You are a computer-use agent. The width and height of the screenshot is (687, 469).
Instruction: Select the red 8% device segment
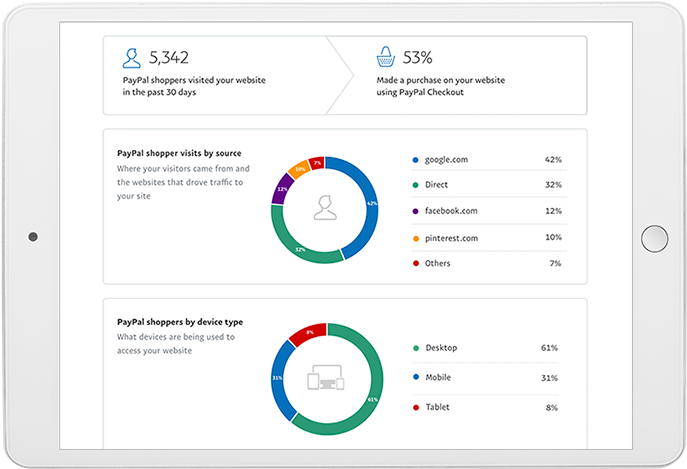[309, 333]
